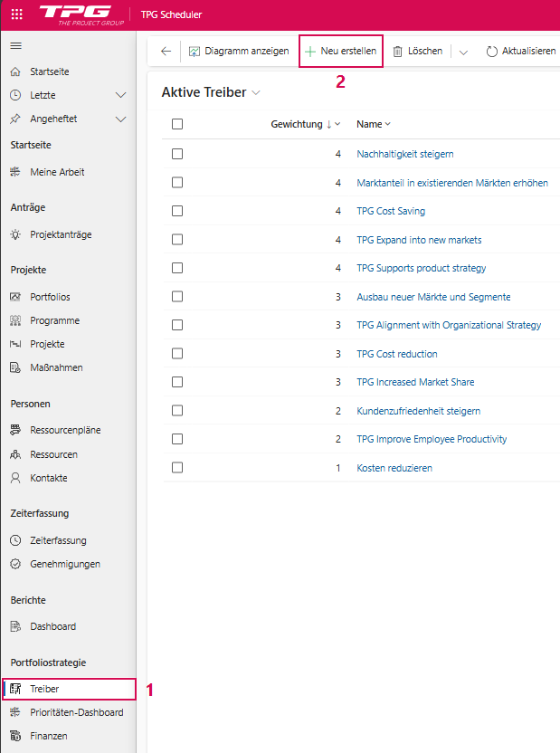Image resolution: width=560 pixels, height=753 pixels.
Task: Open the dropdown arrow next to Löschen
Action: point(463,52)
